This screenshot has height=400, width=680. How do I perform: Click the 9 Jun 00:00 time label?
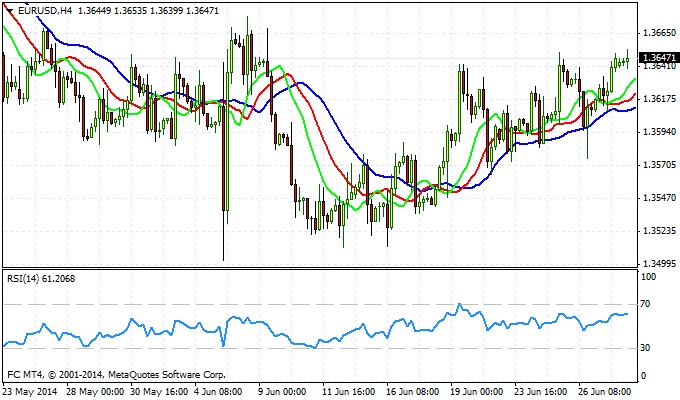pos(282,392)
